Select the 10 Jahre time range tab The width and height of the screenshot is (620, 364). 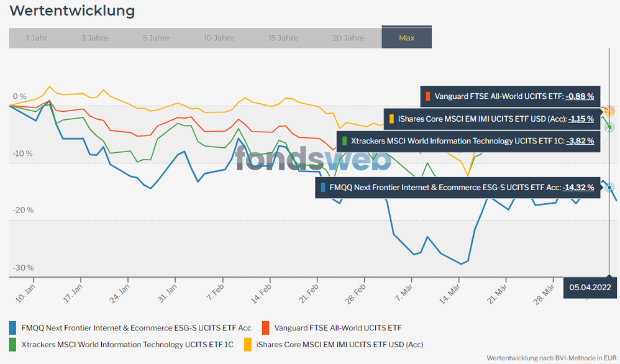point(219,38)
